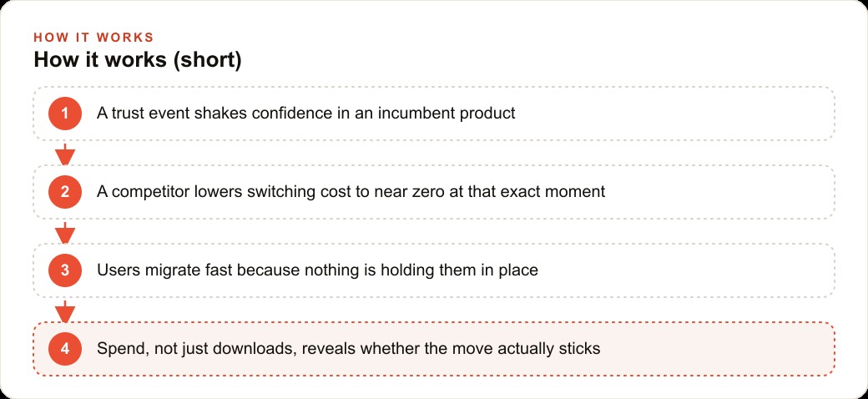Image resolution: width=868 pixels, height=399 pixels.
Task: Select the red circle badge numbered 2
Action: tap(65, 192)
